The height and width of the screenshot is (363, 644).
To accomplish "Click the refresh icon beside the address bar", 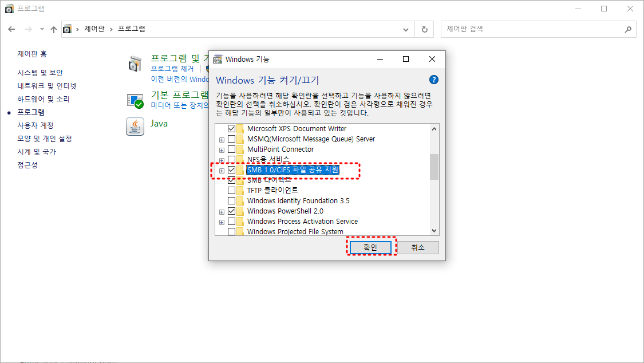I will 424,29.
